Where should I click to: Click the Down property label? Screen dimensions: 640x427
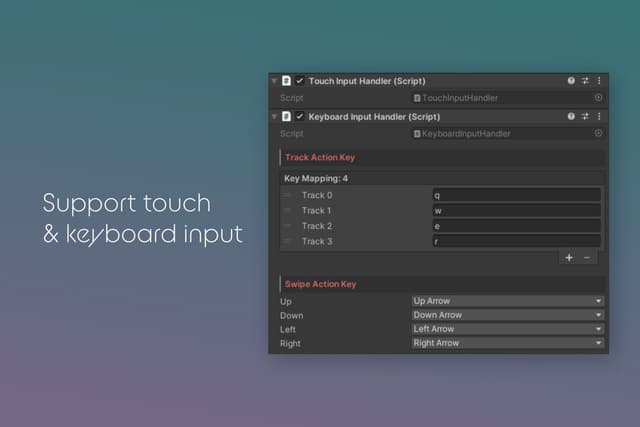(x=291, y=316)
